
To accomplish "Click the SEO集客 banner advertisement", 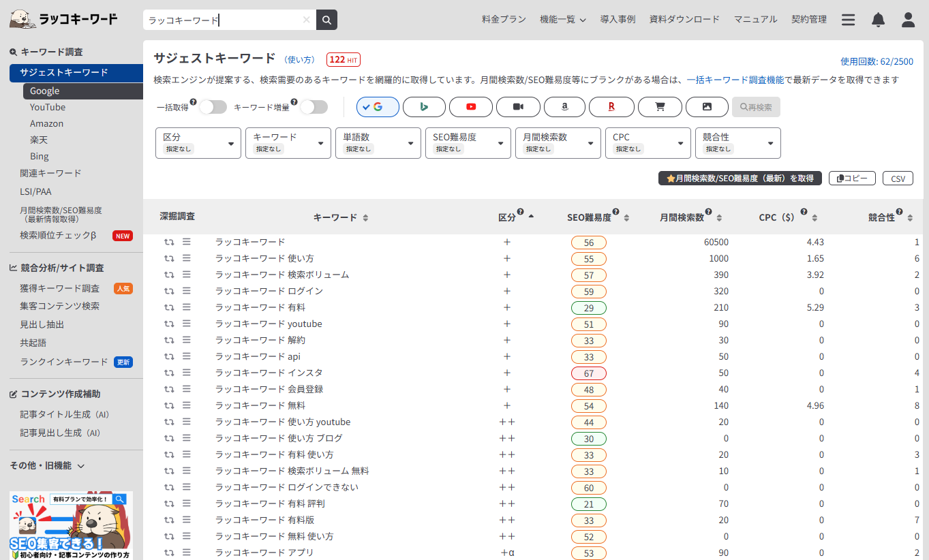I will pos(71,525).
